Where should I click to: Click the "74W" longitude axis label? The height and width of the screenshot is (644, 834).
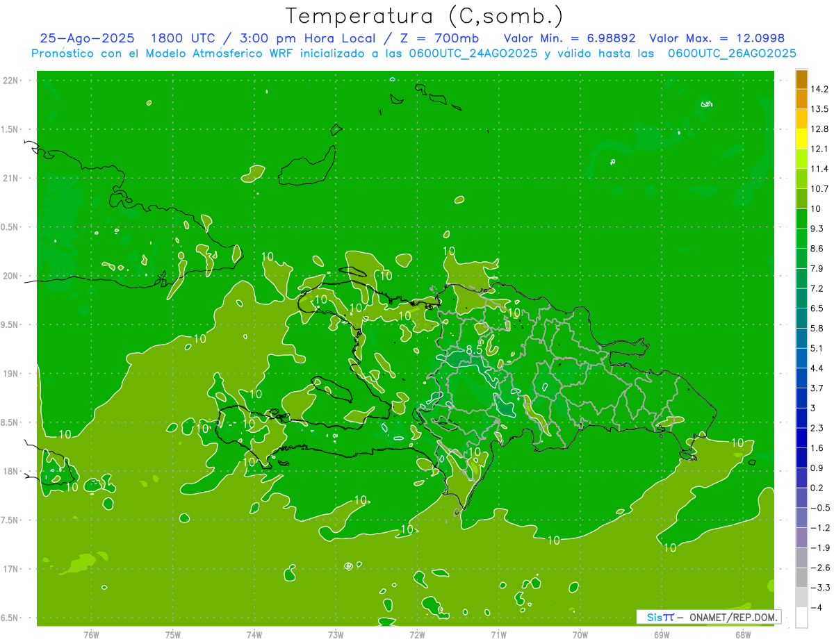coord(254,635)
